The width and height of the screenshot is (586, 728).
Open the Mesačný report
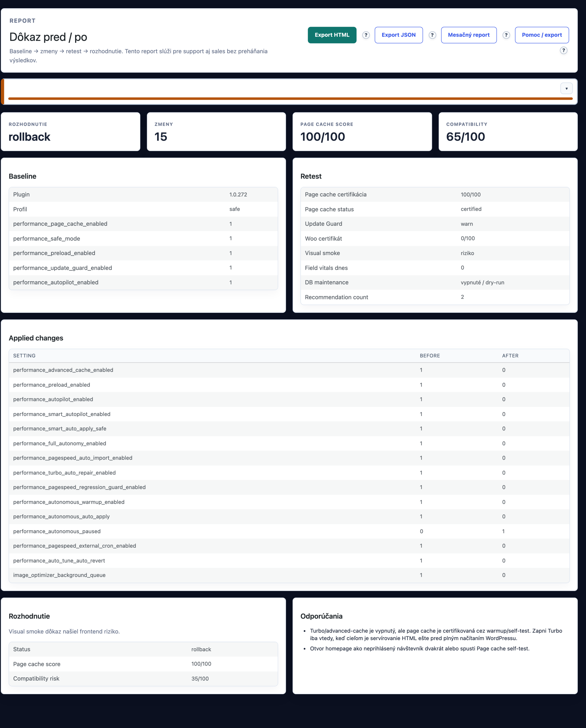pos(469,35)
